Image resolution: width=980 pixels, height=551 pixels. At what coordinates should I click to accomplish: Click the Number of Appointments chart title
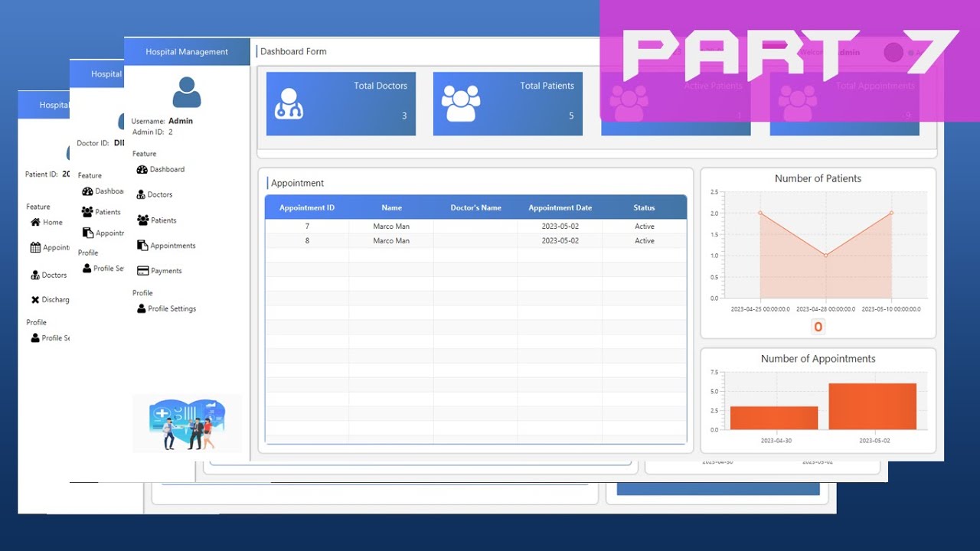click(818, 358)
